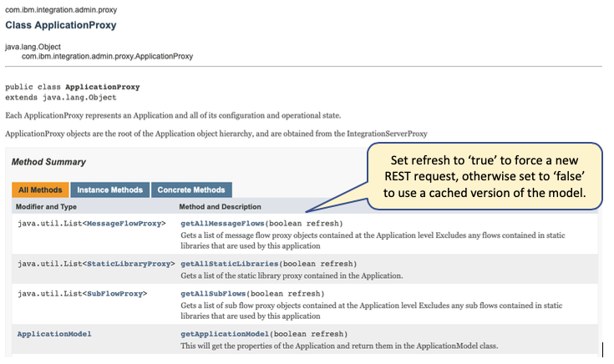Select the Concrete Methods tab

(191, 190)
